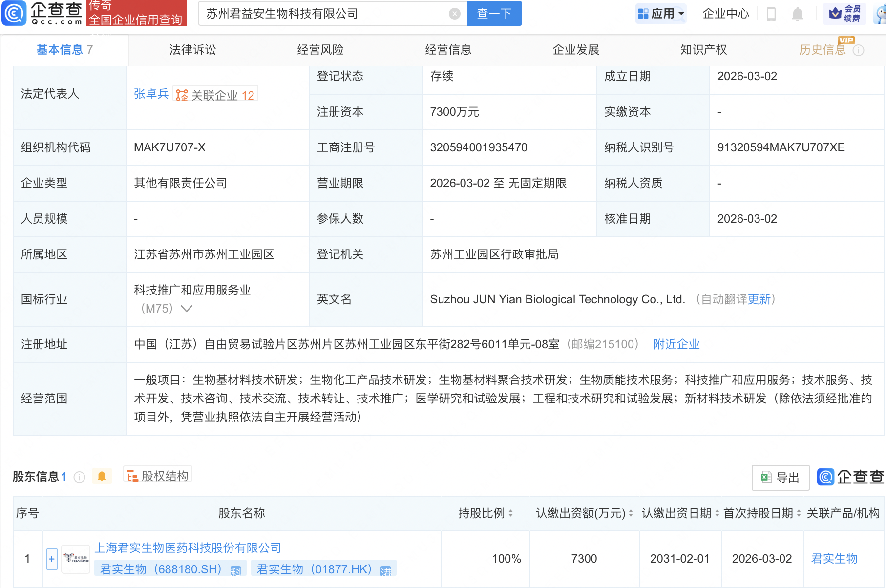Switch to the 知识产权 tab
This screenshot has height=588, width=886.
point(703,49)
